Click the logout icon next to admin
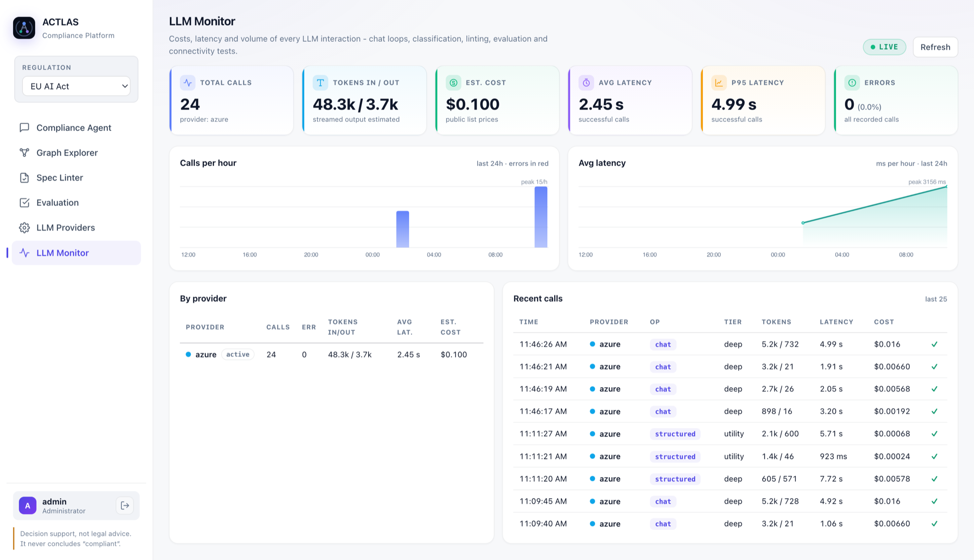Viewport: 974px width, 560px height. (125, 505)
